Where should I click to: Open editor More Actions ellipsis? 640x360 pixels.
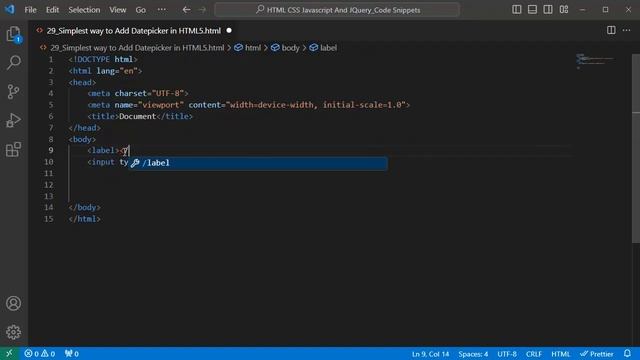pos(627,30)
